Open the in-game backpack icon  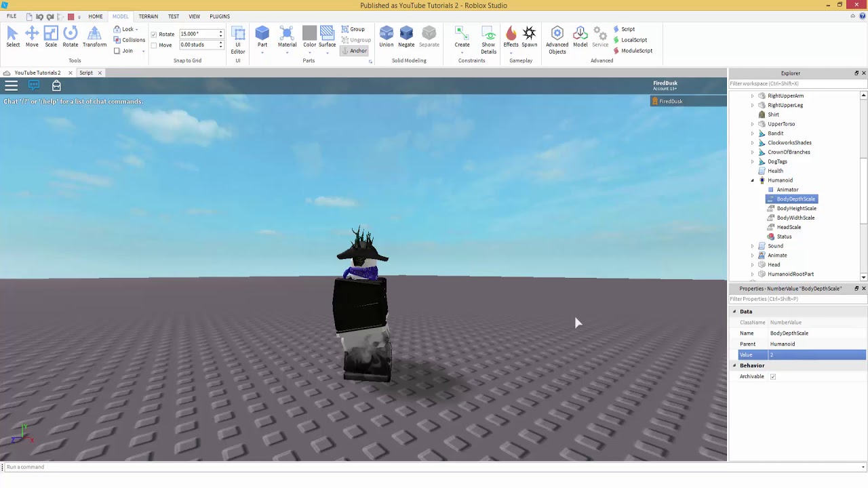click(56, 85)
